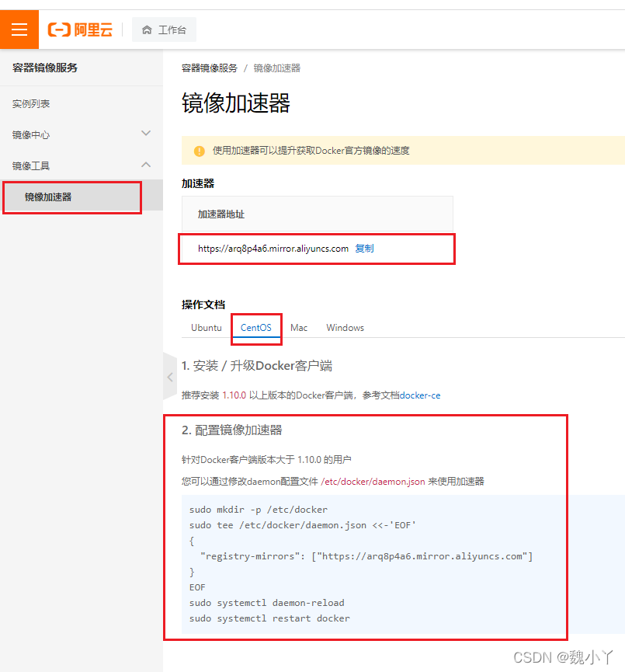Click the registry-mirrors JSON line
Image resolution: width=625 pixels, height=672 pixels.
pos(366,556)
